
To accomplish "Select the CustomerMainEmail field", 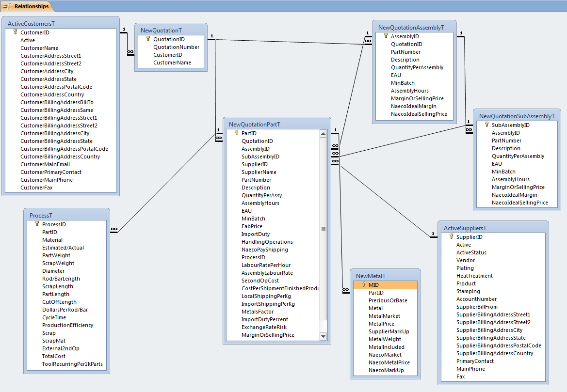I will (x=61, y=164).
